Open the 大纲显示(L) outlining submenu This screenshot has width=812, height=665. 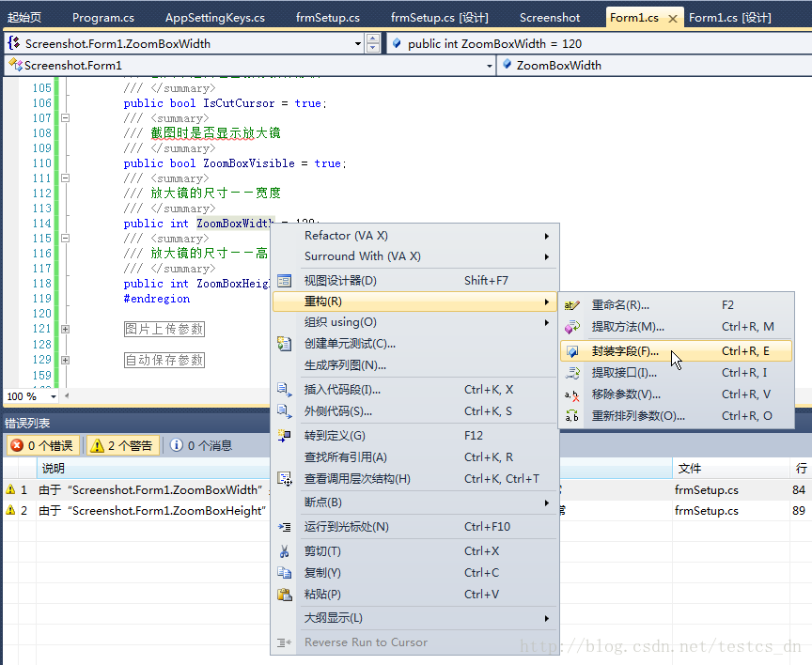click(x=414, y=618)
